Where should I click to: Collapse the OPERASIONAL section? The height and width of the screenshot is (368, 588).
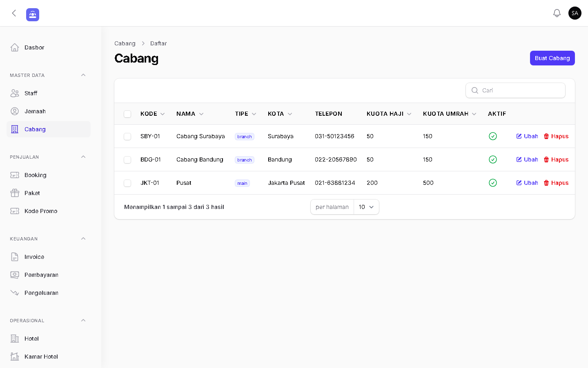(x=83, y=321)
